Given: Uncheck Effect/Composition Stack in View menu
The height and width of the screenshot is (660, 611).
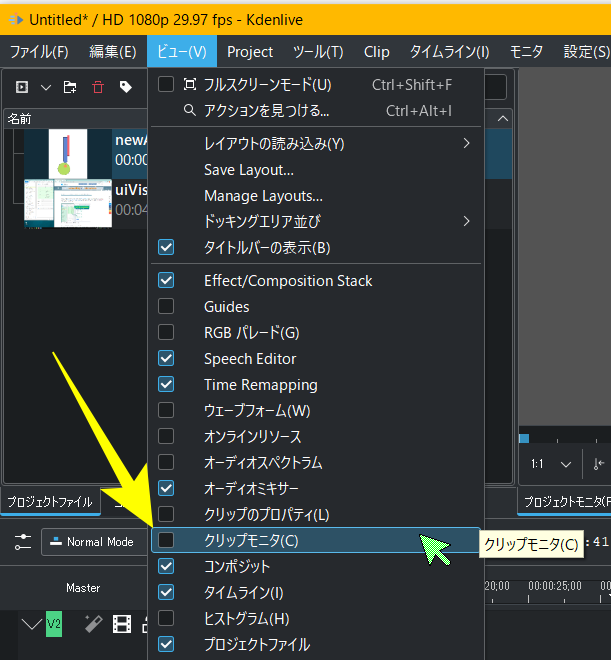Looking at the screenshot, I should pyautogui.click(x=166, y=281).
